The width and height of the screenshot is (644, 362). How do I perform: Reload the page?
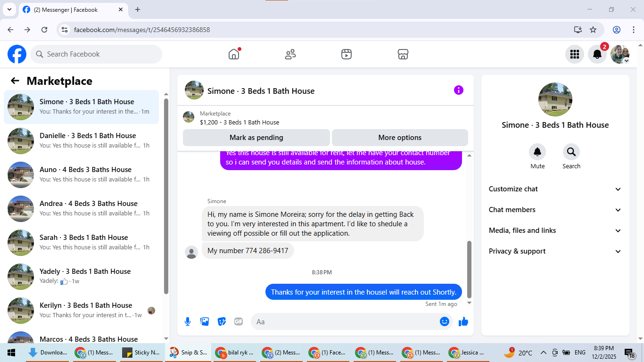coord(44,30)
